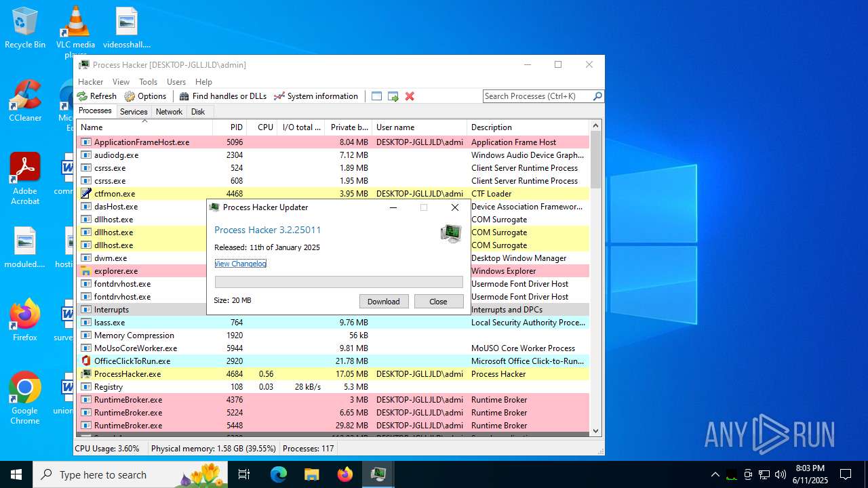Viewport: 868px width, 488px height.
Task: Select the Interrupts row
Action: 333,310
